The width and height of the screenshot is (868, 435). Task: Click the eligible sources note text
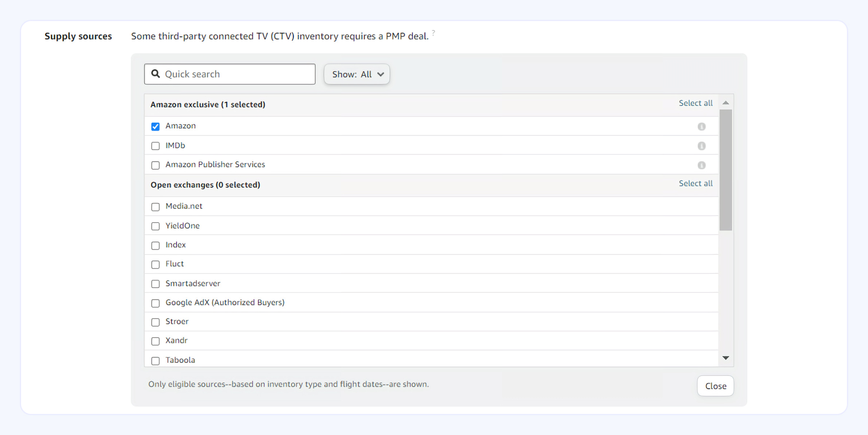point(289,384)
